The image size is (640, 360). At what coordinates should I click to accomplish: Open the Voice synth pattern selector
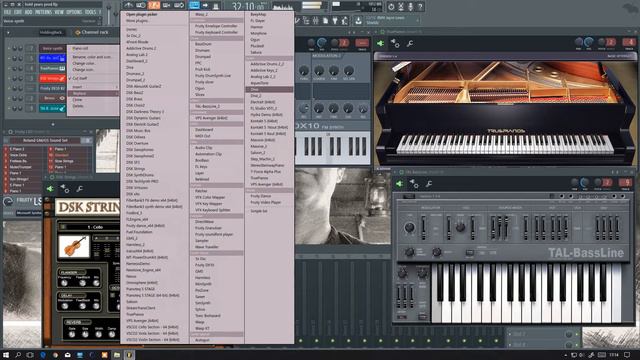(51, 21)
